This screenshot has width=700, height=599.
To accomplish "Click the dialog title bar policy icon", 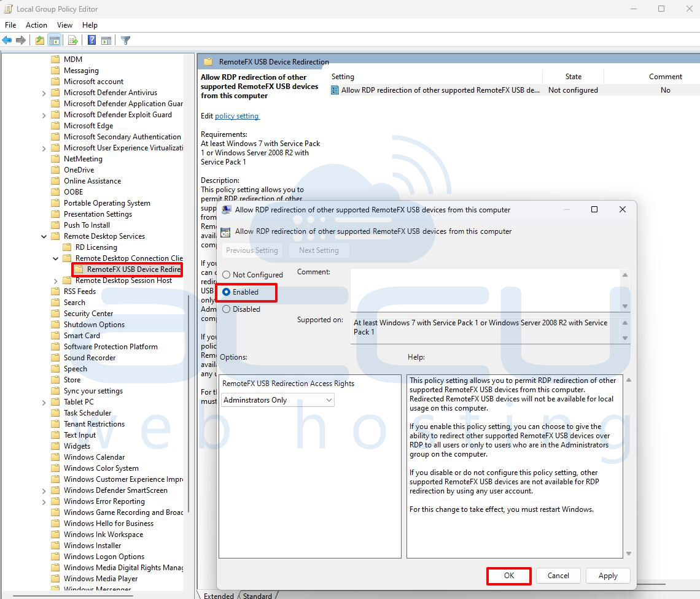I will point(227,210).
